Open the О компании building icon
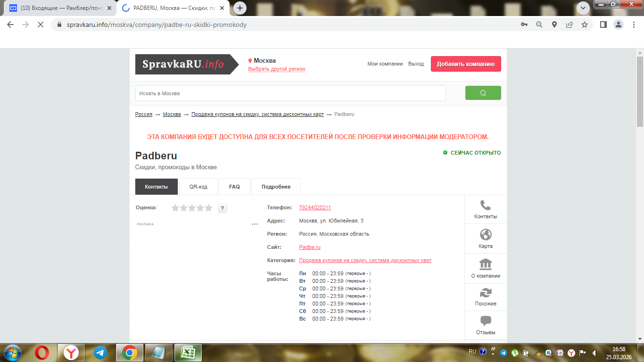Screen dimensions: 644x362 click(486, 264)
